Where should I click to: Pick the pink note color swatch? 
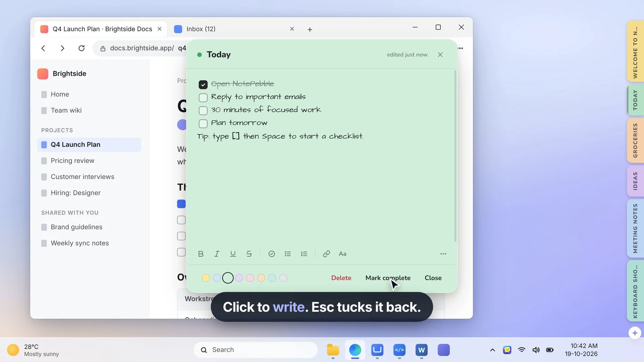[x=250, y=278]
